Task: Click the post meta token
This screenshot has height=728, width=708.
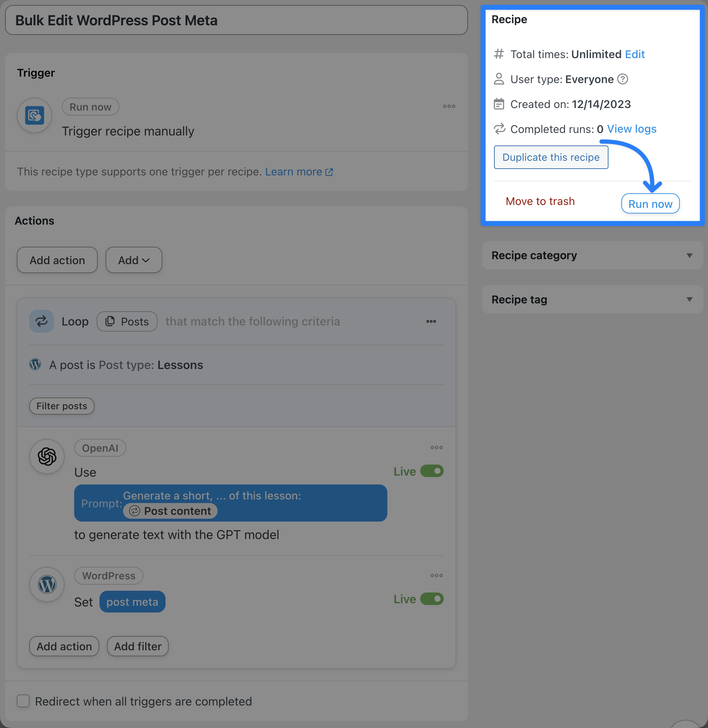Action: point(132,602)
